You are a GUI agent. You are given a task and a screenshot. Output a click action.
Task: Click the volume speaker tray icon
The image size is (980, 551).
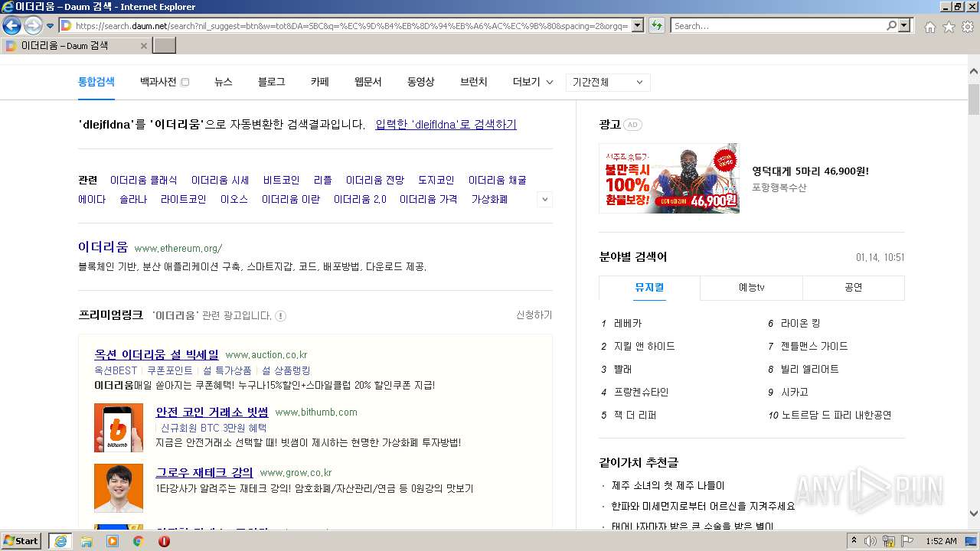tap(871, 541)
